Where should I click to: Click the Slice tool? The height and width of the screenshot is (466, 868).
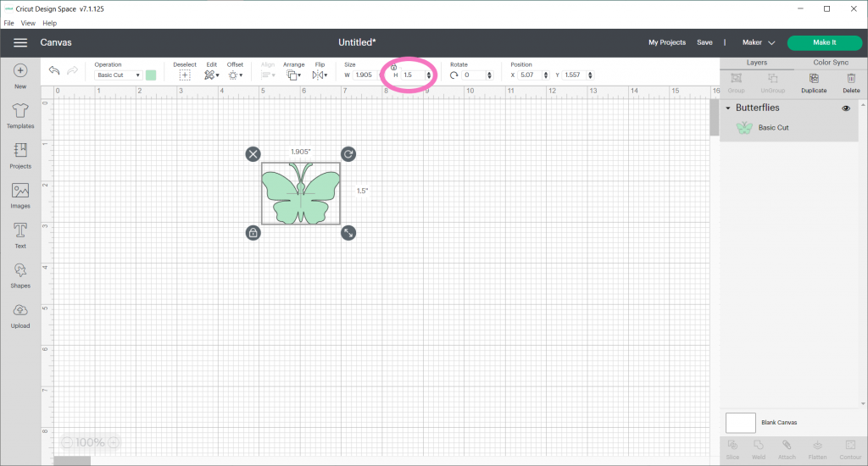[732, 449]
